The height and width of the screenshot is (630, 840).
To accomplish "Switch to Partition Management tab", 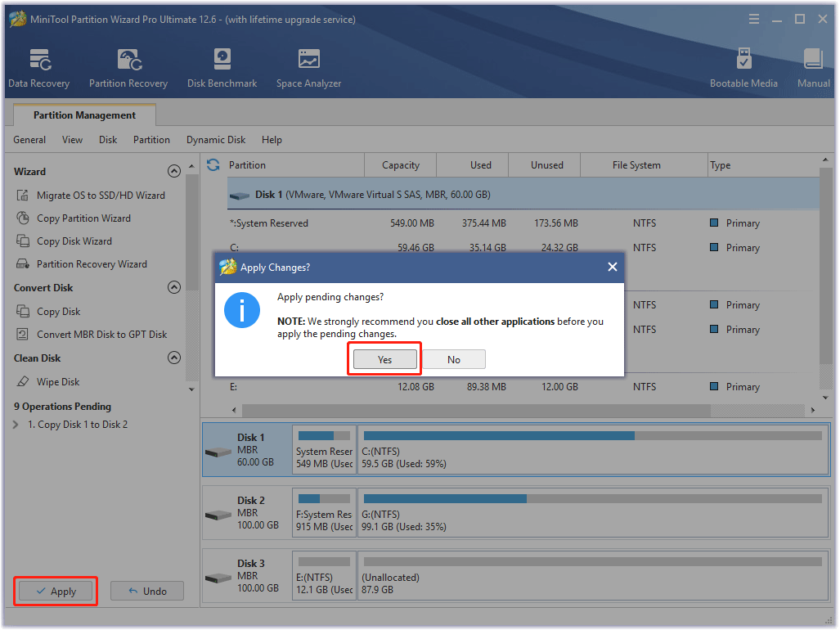I will click(x=84, y=115).
